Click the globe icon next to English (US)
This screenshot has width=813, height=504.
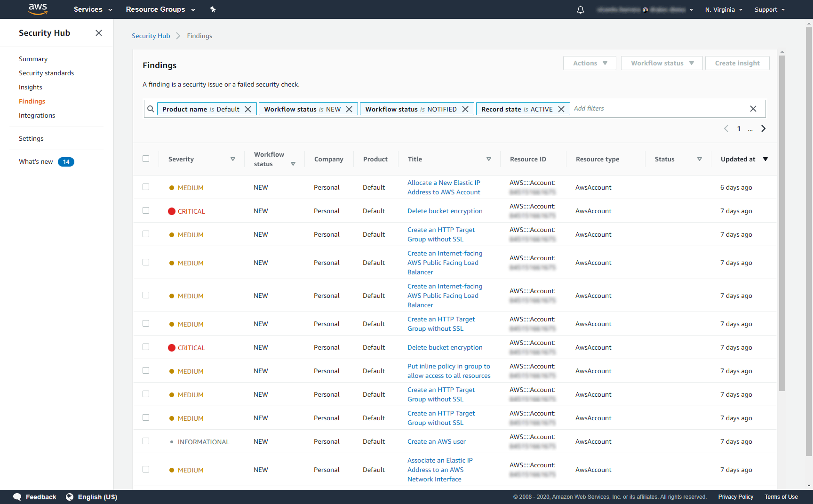(70, 496)
